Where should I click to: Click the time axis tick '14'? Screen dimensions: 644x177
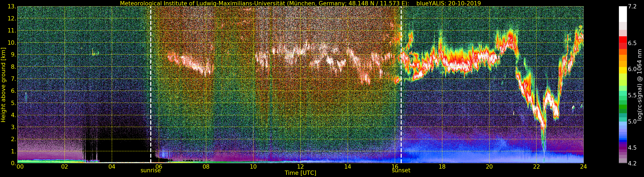347,166
